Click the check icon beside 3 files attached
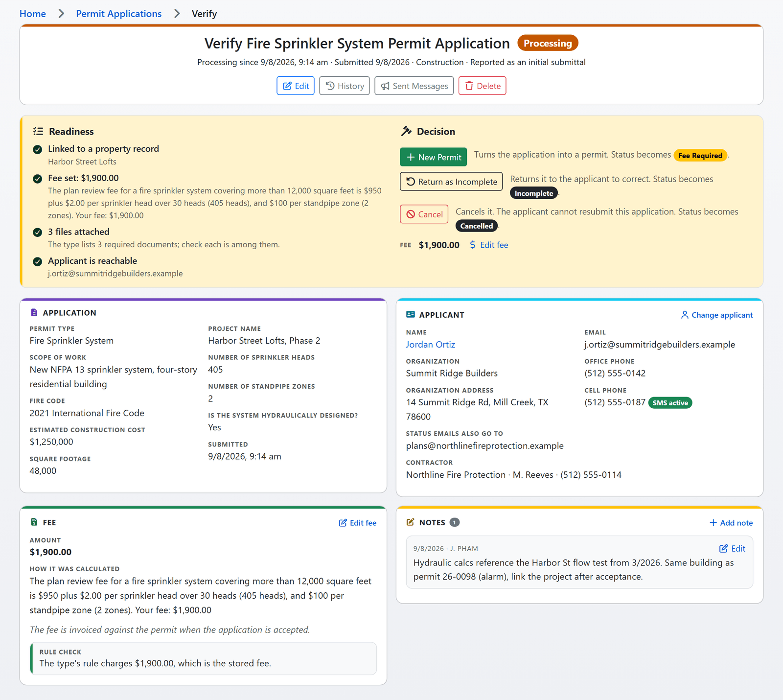This screenshot has height=700, width=783. (37, 232)
